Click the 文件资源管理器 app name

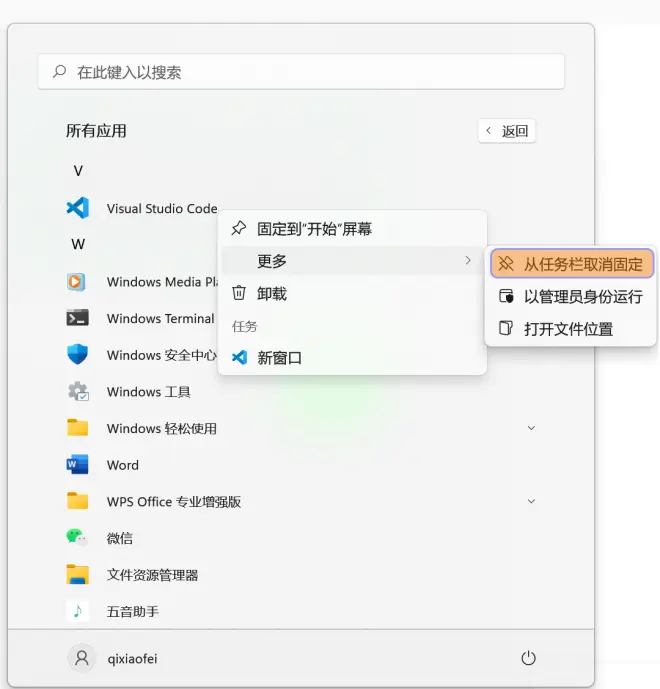coord(152,575)
